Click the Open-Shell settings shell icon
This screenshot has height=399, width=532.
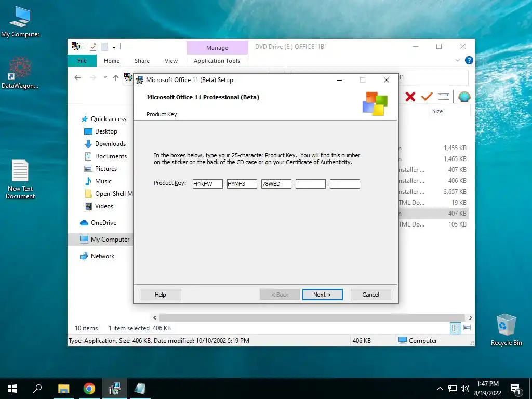[464, 97]
